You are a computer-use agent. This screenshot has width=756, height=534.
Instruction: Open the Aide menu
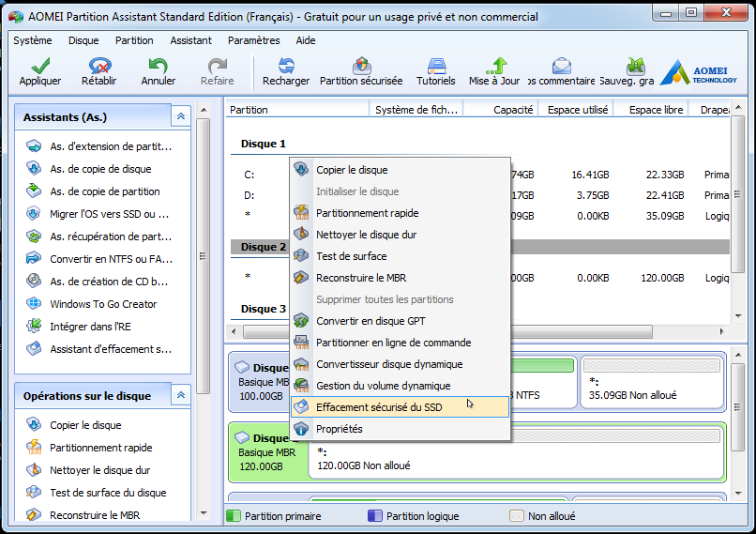pyautogui.click(x=305, y=40)
